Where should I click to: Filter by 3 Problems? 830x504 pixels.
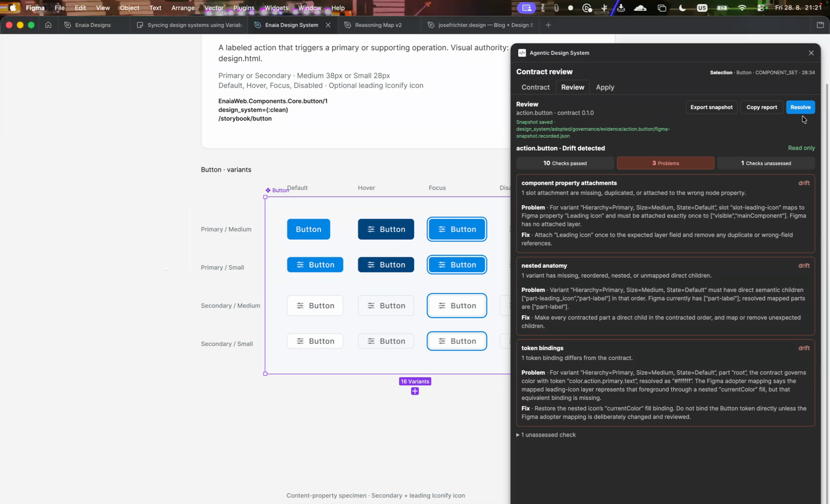[x=665, y=163]
